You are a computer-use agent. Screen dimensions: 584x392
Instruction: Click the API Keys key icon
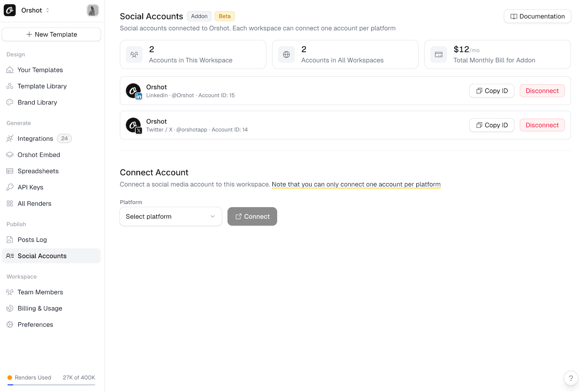pyautogui.click(x=10, y=187)
